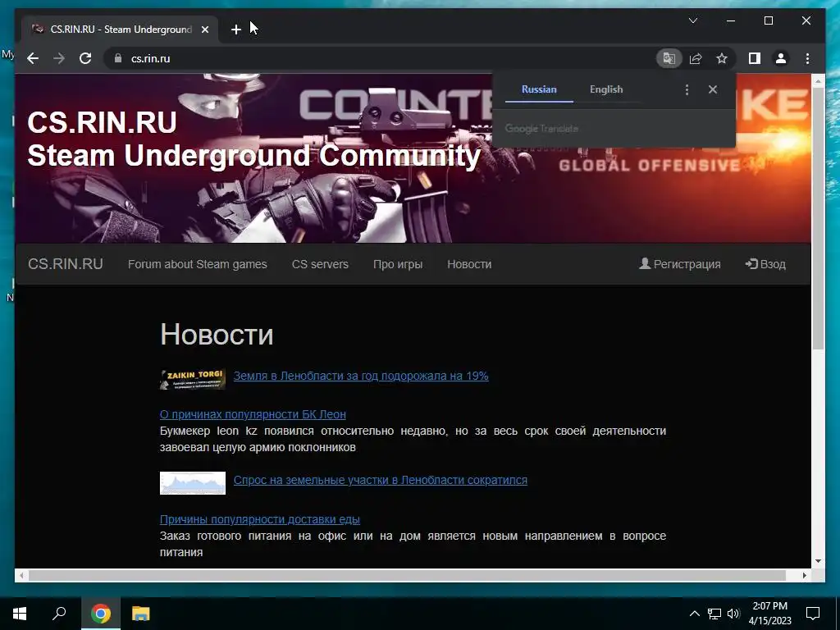Screen dimensions: 840x630
Task: Open Chrome's three-dot main menu
Action: point(807,58)
